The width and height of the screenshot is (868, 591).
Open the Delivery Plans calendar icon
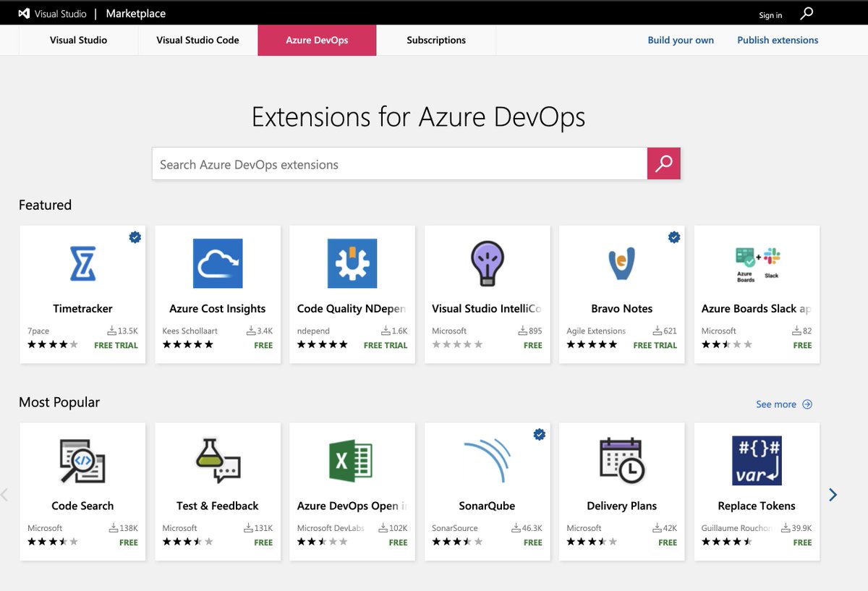click(x=622, y=461)
